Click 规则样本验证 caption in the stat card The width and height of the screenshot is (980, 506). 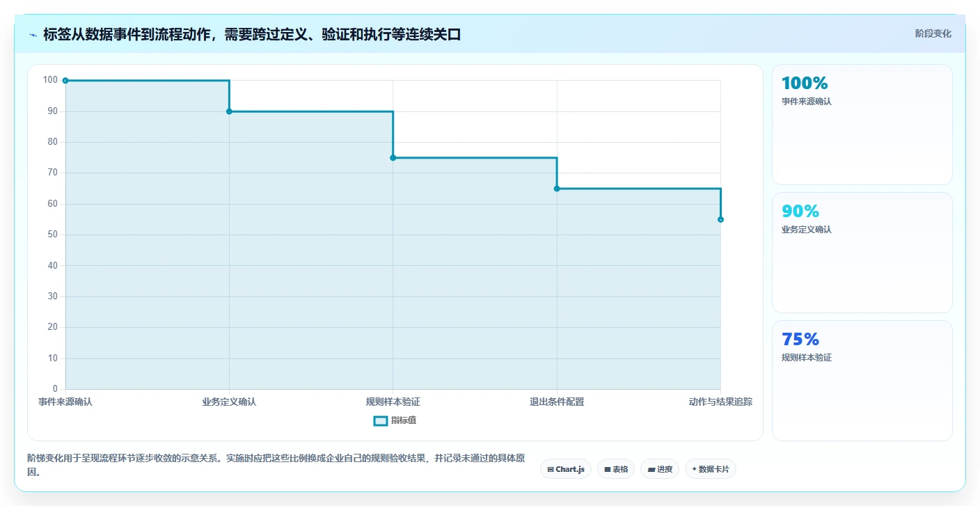click(807, 358)
